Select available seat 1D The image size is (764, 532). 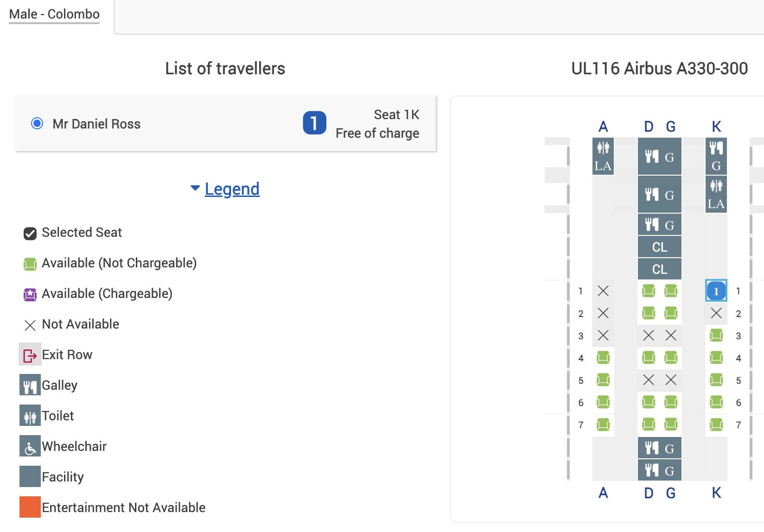[x=649, y=291]
